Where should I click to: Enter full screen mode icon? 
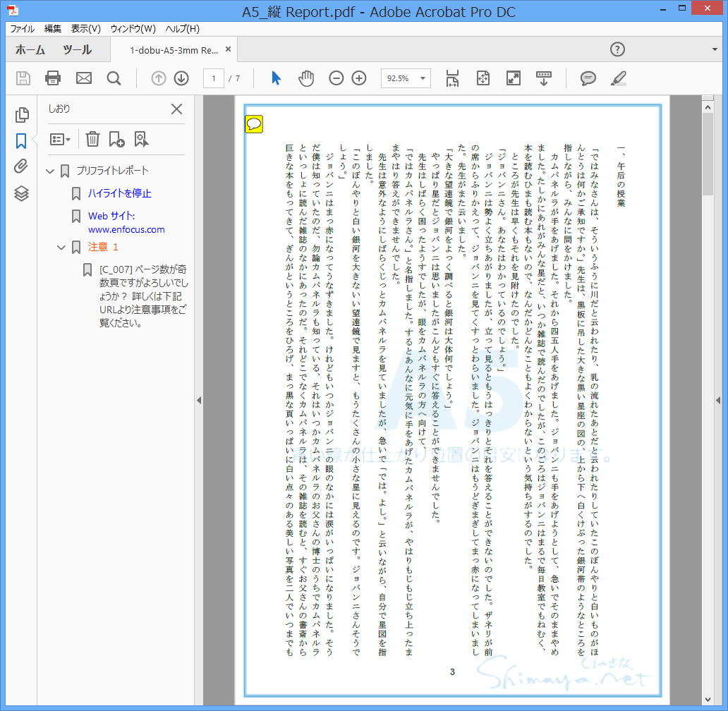[x=513, y=78]
